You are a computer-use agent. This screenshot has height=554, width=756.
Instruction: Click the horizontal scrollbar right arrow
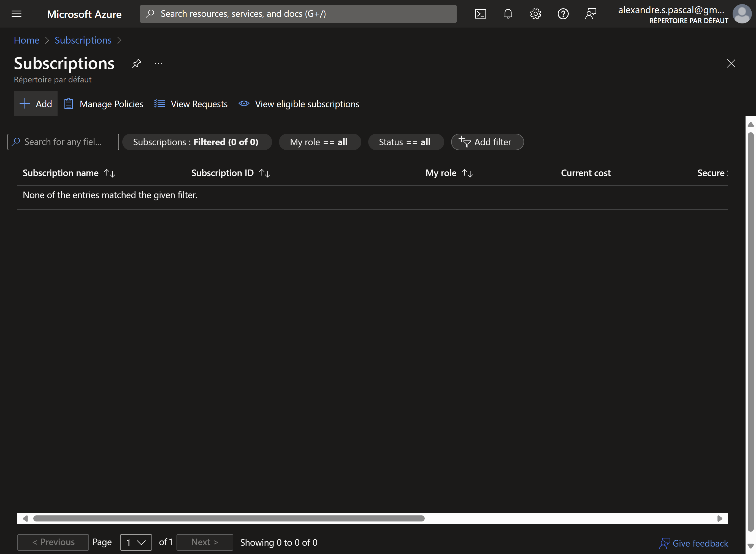pos(719,518)
